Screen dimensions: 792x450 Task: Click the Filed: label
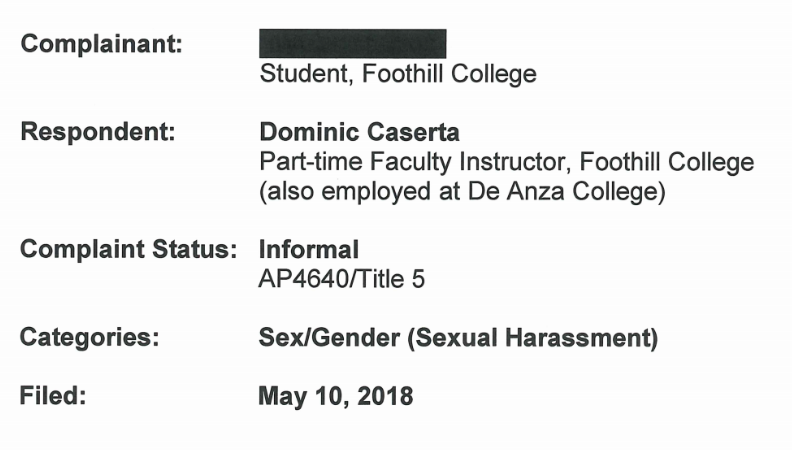(53, 395)
